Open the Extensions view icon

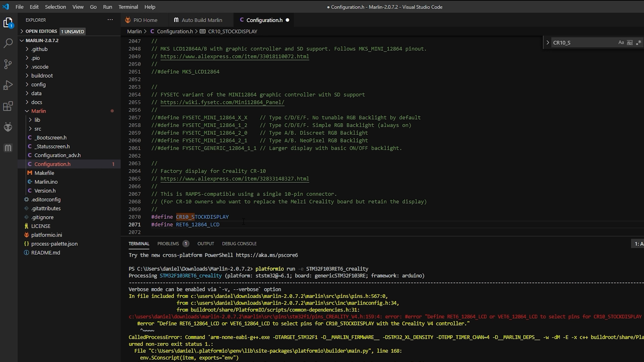[8, 106]
